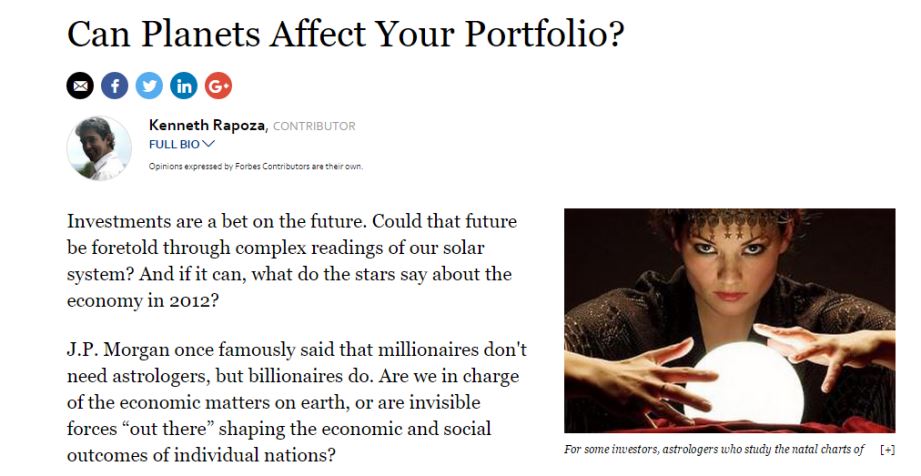
Task: Click the glowing crystal ball in the photo
Action: pyautogui.click(x=745, y=382)
